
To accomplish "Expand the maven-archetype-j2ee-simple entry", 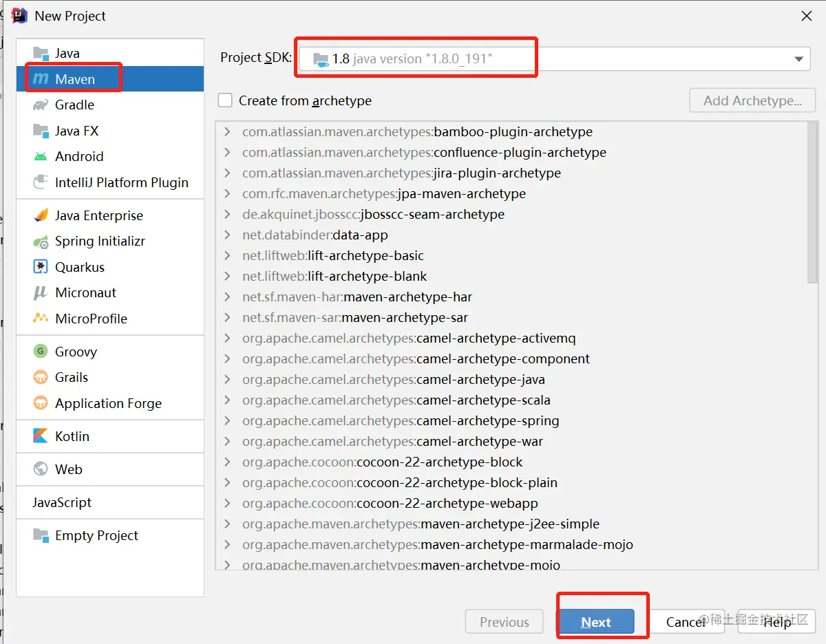I will pos(228,524).
